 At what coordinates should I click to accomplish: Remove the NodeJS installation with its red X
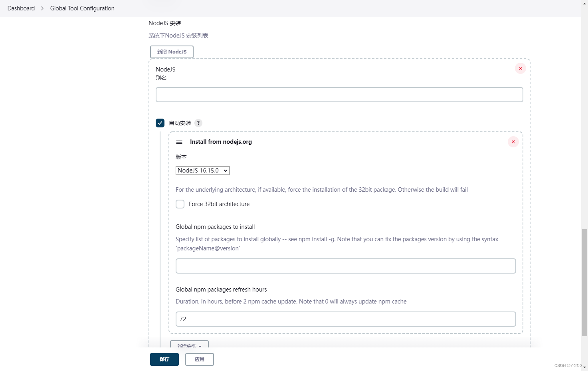point(520,68)
